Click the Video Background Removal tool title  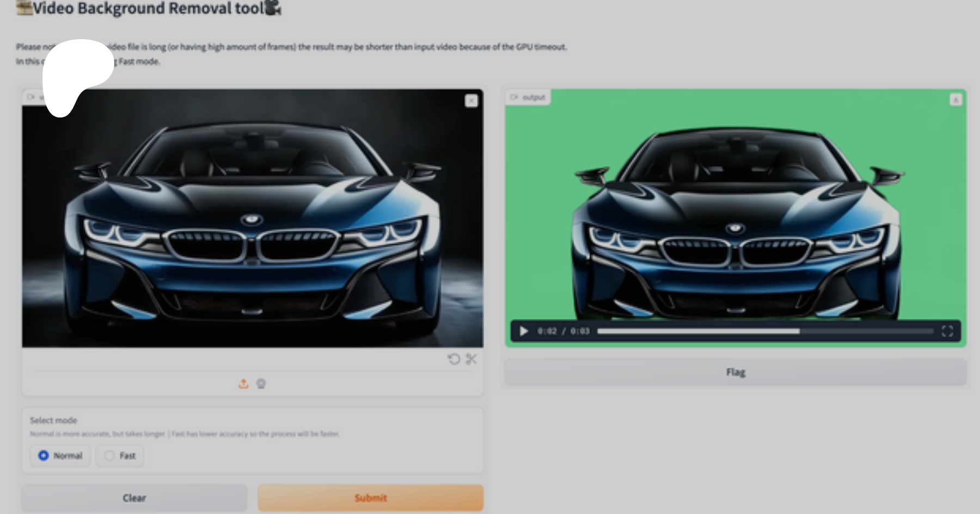click(x=148, y=9)
